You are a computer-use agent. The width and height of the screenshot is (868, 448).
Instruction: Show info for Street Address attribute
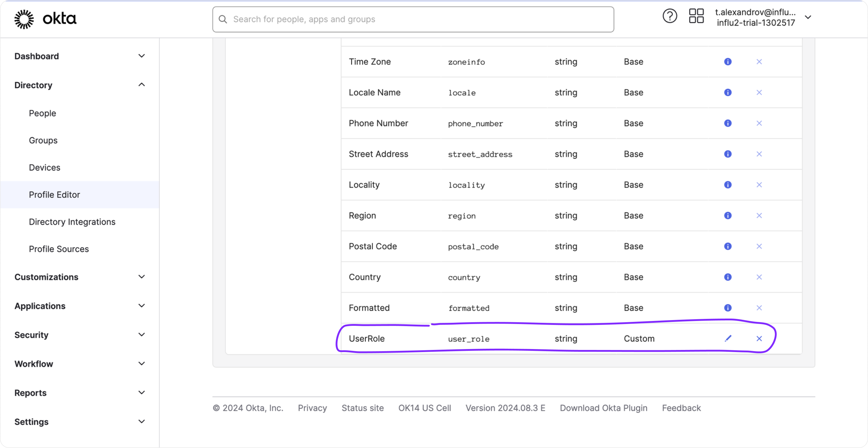click(728, 154)
